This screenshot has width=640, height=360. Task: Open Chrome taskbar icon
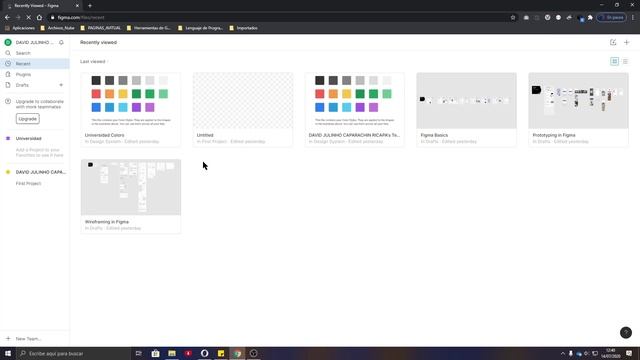tap(237, 353)
